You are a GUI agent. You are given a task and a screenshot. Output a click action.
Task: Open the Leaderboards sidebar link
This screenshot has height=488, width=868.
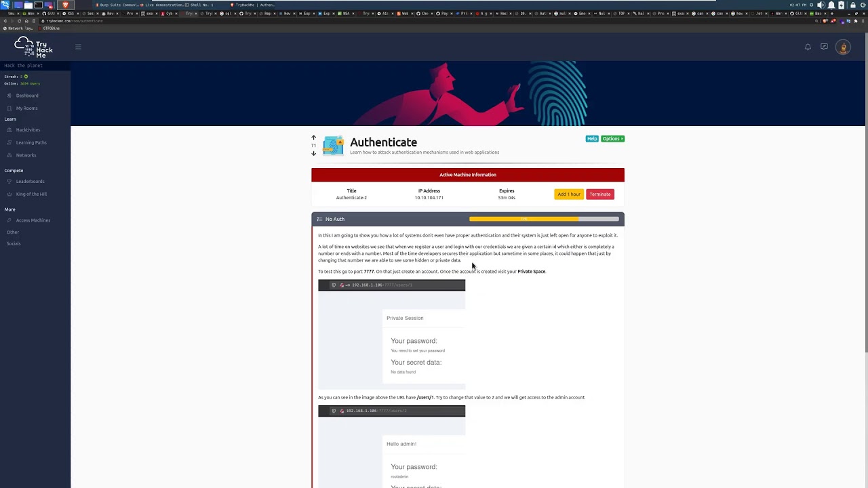31,182
